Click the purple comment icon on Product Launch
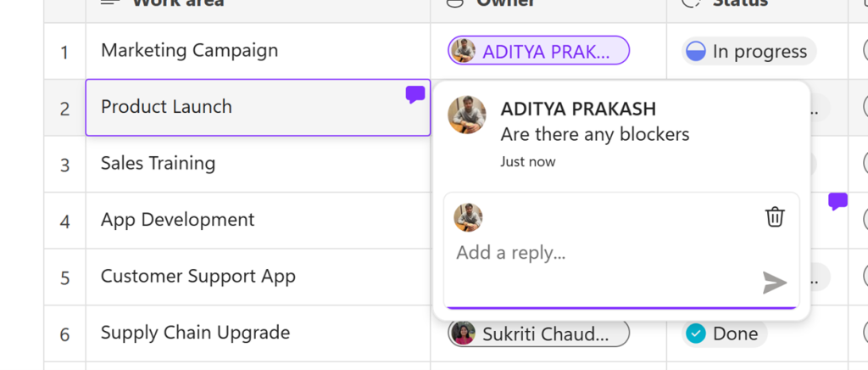Screen dimensions: 868x370 (415, 95)
